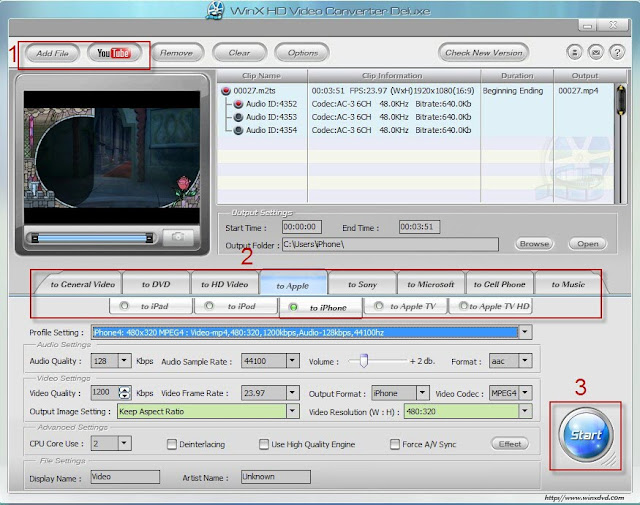Click the email envelope round icon
Screen dimensions: 640x505
tap(596, 53)
